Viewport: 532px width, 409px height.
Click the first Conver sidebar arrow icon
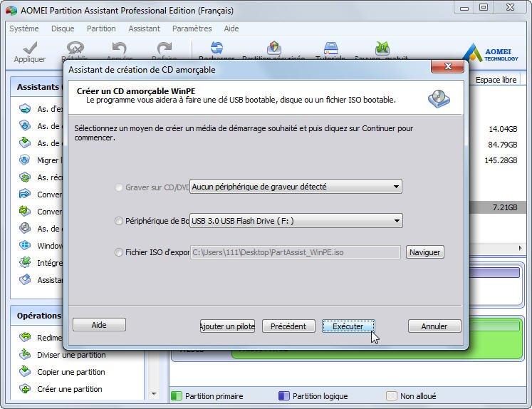pos(25,194)
